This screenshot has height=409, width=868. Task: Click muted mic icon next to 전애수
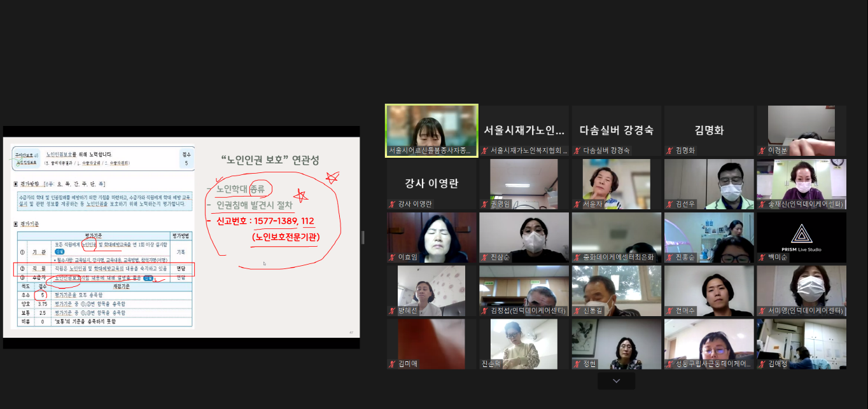coord(669,311)
